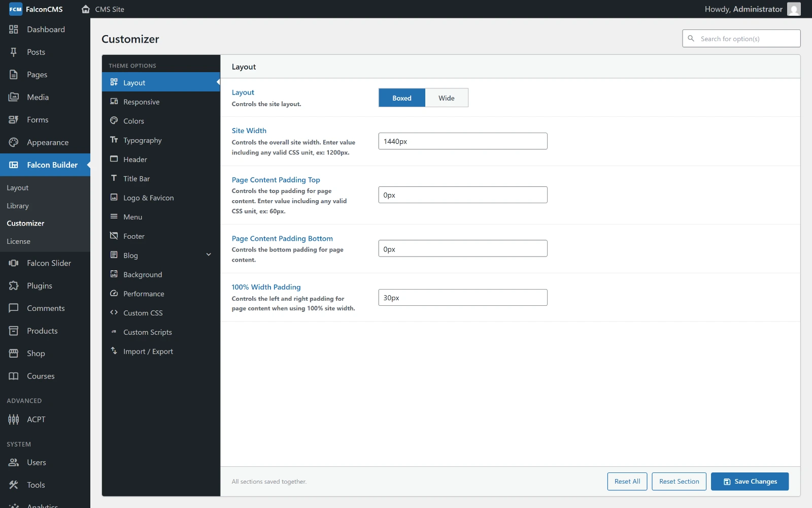Click the Save Changes button

(x=750, y=482)
